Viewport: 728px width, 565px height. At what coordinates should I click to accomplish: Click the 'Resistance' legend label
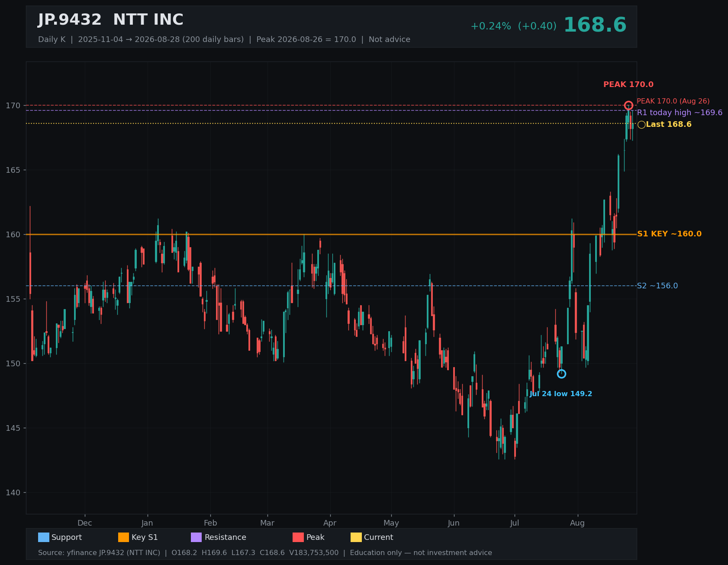pyautogui.click(x=225, y=537)
